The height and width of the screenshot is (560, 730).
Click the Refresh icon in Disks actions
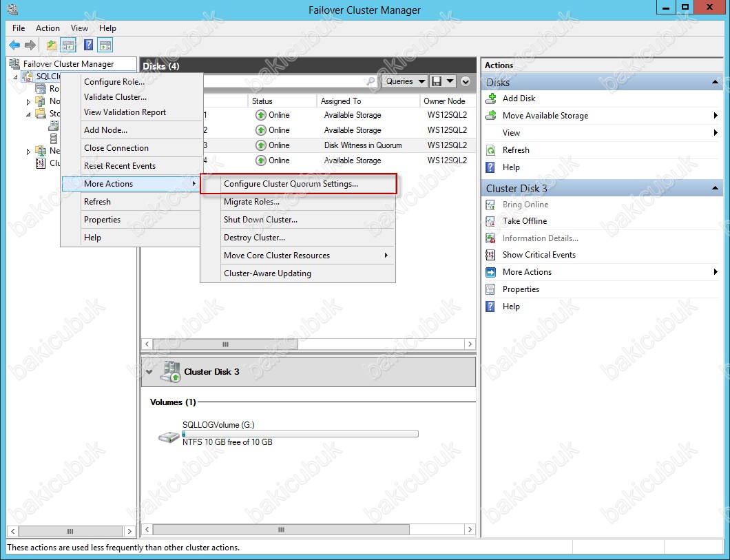tap(490, 150)
